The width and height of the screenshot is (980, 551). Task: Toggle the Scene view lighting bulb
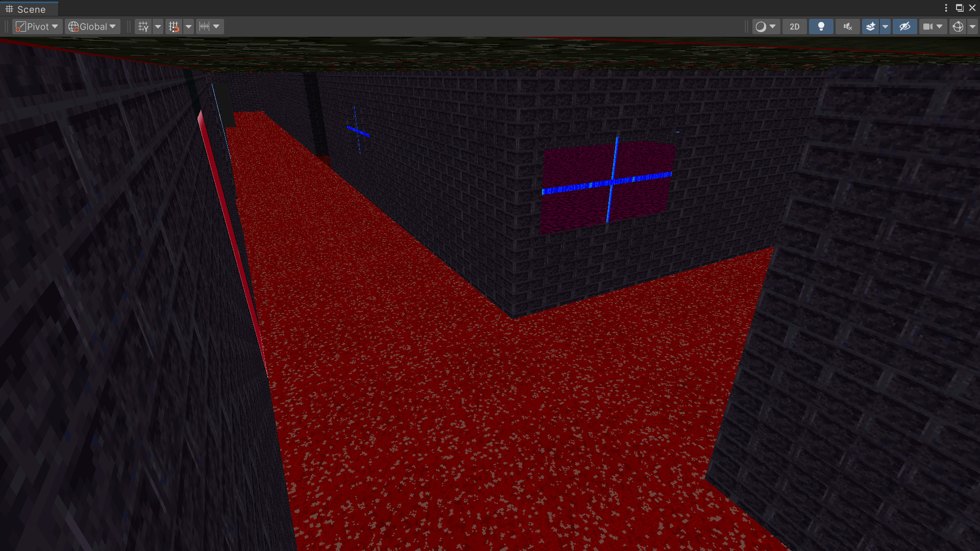(x=821, y=26)
